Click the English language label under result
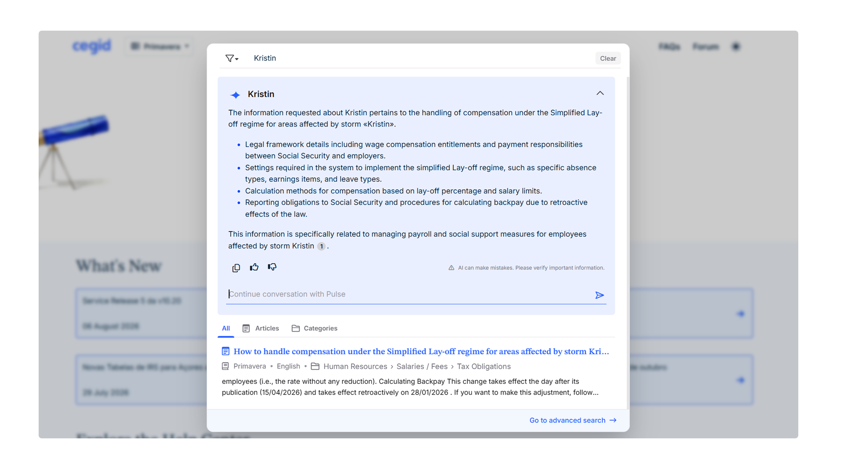 [288, 366]
